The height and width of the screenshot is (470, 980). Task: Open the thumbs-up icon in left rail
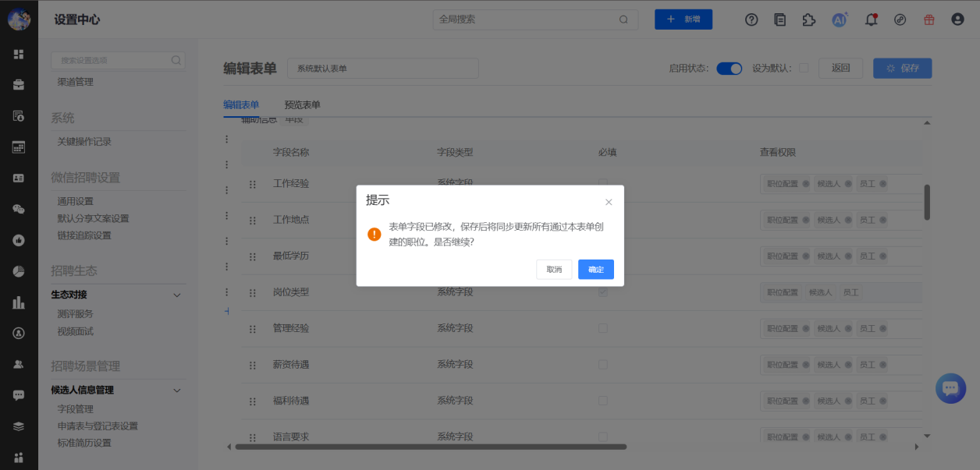click(19, 240)
